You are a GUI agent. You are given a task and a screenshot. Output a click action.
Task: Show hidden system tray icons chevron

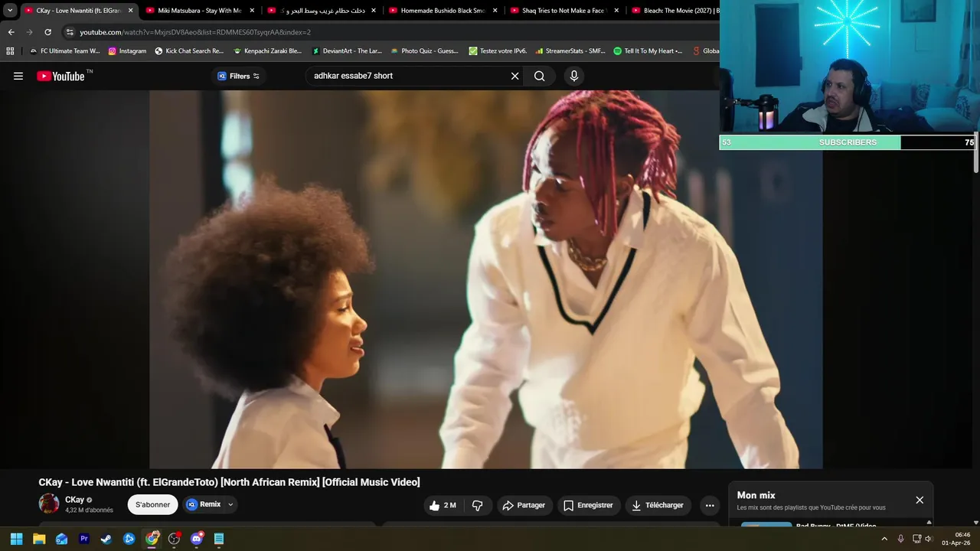pos(884,539)
